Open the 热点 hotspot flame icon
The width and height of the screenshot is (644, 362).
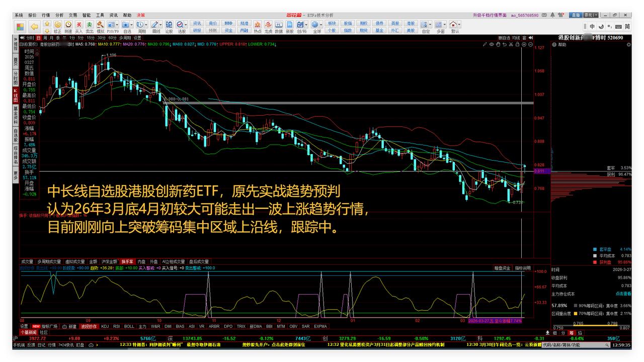click(257, 27)
